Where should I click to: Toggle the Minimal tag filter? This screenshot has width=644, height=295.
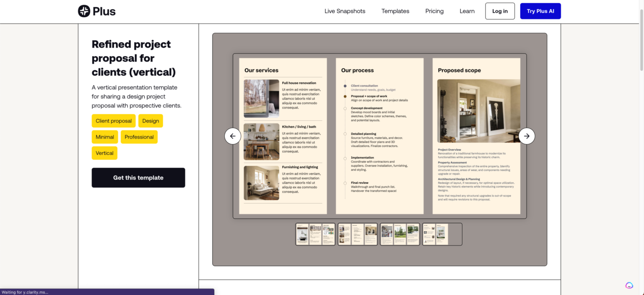tap(104, 137)
